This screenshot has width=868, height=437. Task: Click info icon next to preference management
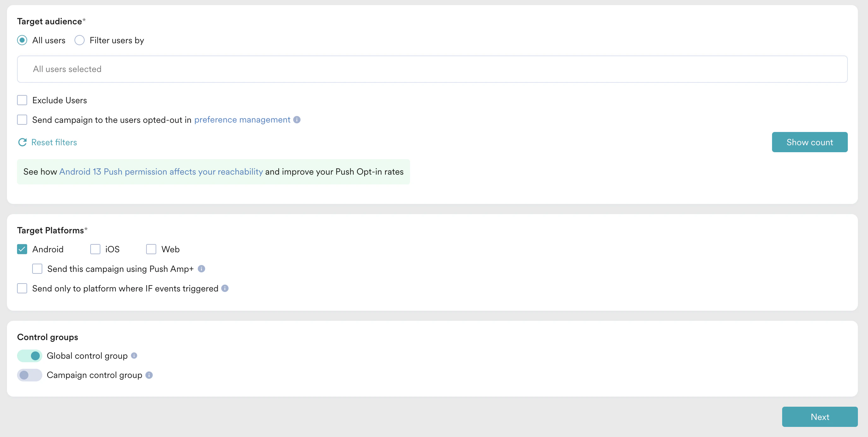[296, 120]
